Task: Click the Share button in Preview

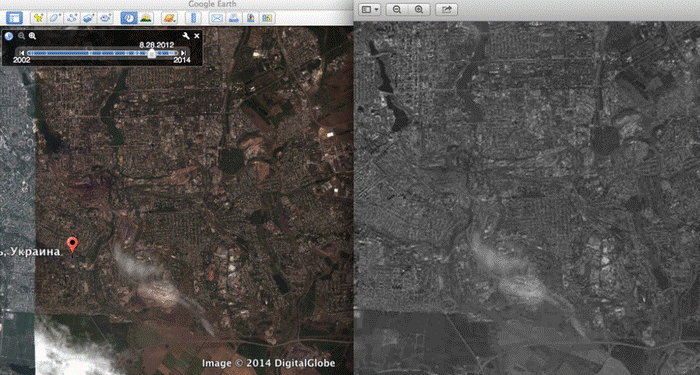Action: tap(446, 9)
